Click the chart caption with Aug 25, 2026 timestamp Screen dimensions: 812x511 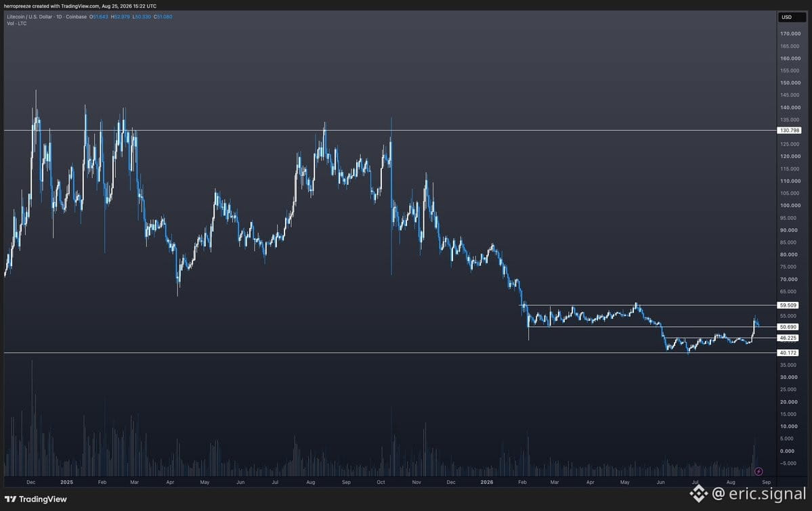(x=80, y=6)
